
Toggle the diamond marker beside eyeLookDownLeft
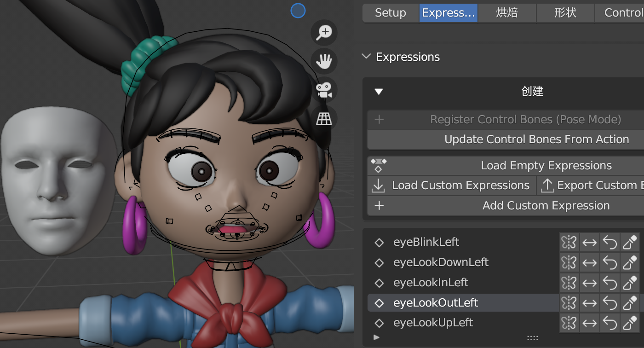(x=379, y=262)
